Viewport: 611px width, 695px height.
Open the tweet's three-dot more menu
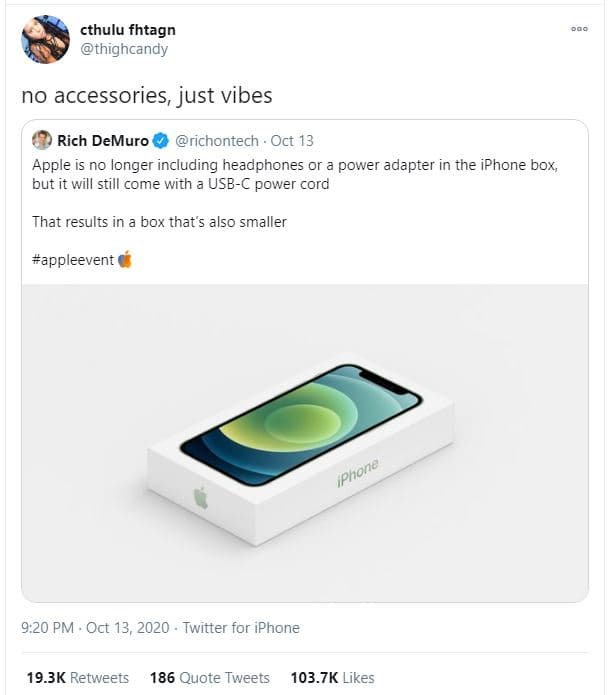pos(579,29)
